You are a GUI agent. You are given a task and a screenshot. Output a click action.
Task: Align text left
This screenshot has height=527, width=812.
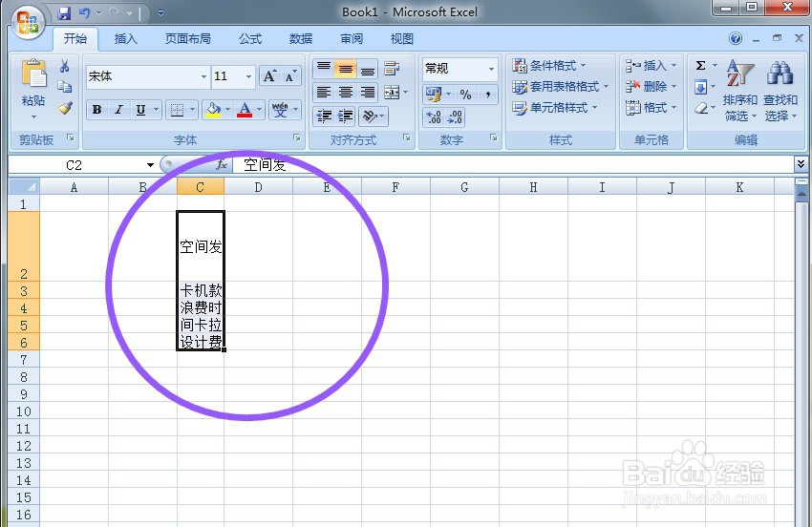pyautogui.click(x=324, y=93)
